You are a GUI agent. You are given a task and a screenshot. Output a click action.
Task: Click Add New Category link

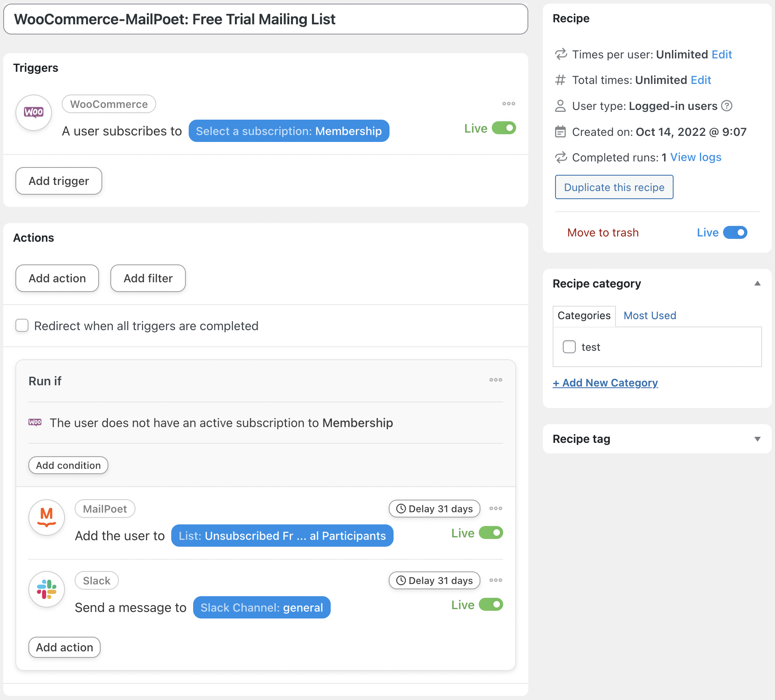click(x=605, y=383)
